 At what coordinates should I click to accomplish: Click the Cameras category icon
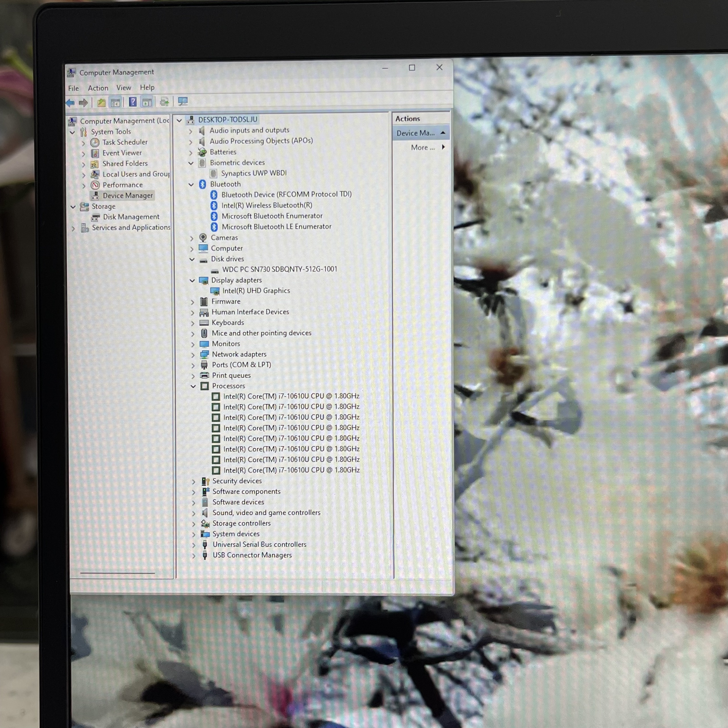pos(203,238)
